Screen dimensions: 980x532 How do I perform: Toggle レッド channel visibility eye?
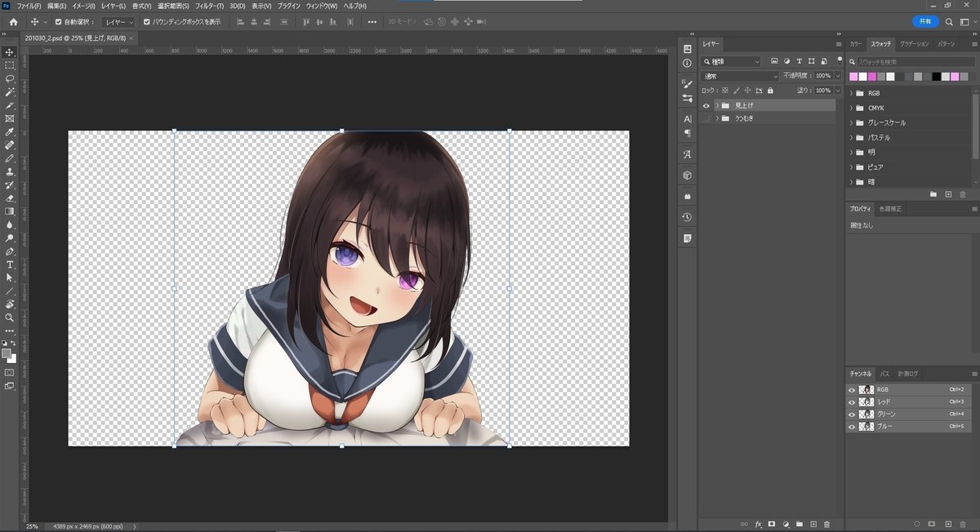851,402
